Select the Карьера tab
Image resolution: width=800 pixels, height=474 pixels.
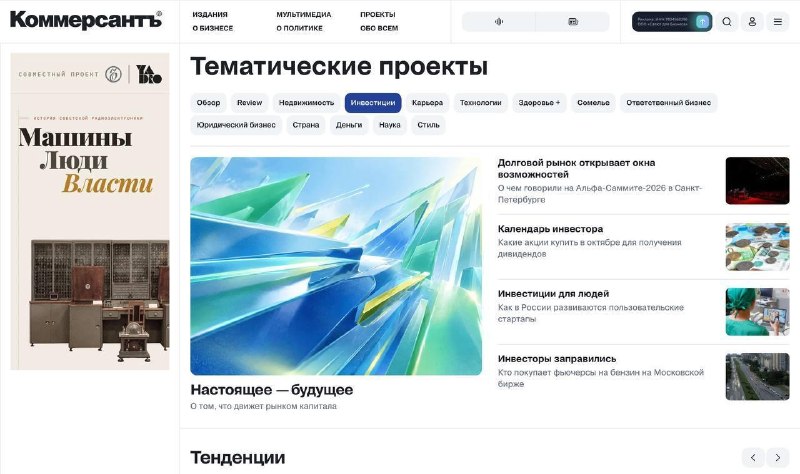[x=427, y=103]
